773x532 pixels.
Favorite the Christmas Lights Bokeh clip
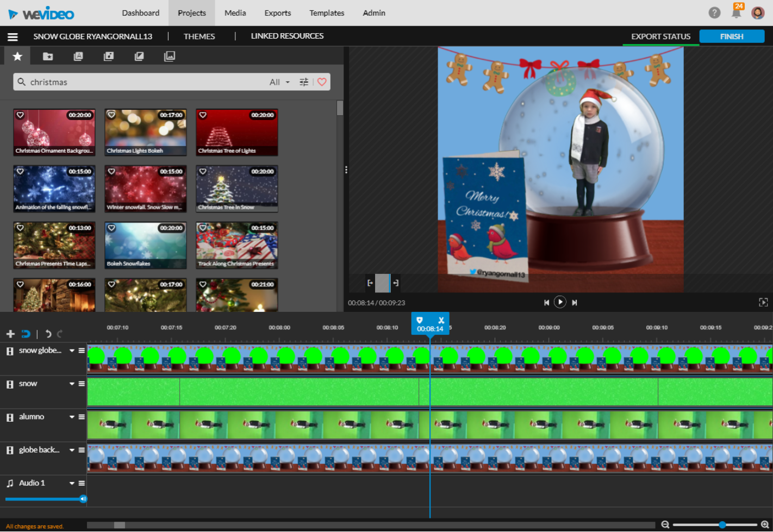111,115
